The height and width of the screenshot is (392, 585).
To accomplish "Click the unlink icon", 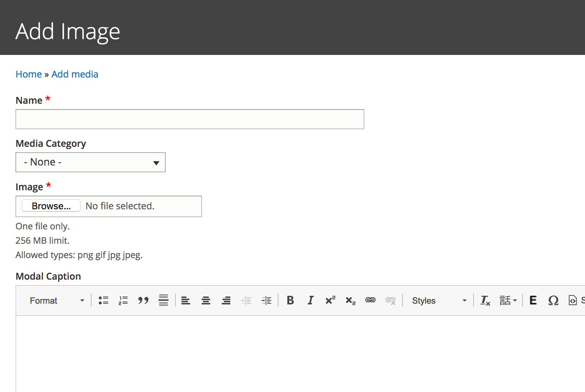I will click(x=391, y=300).
